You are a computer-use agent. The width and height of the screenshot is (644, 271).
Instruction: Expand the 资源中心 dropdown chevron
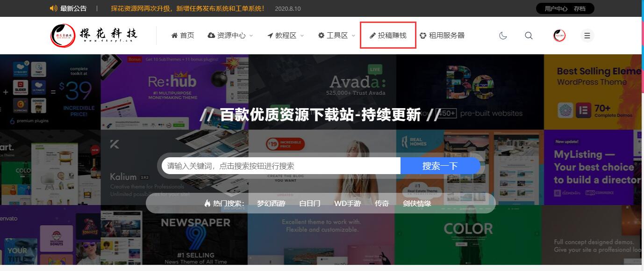pos(251,36)
